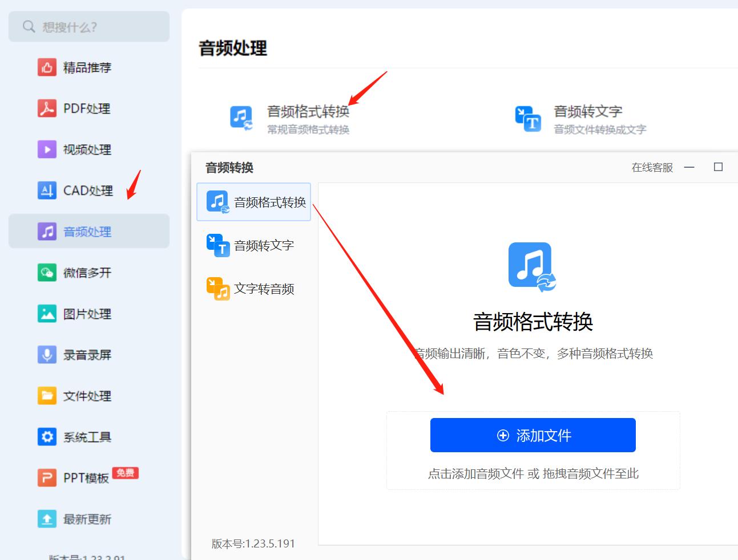Screen dimensions: 738x560
Task: Select the 最新更新 upload arrow icon
Action: coord(48,519)
